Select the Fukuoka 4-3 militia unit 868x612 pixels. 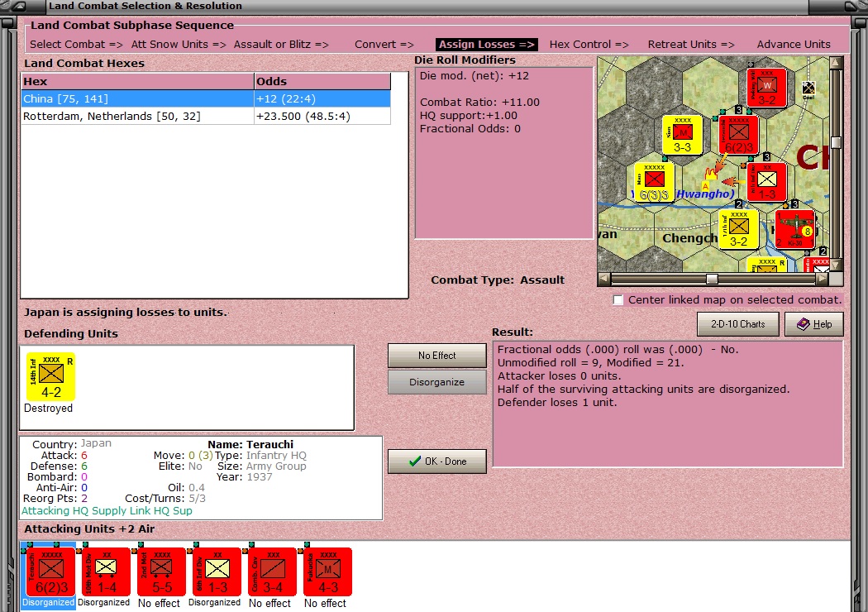pos(327,572)
